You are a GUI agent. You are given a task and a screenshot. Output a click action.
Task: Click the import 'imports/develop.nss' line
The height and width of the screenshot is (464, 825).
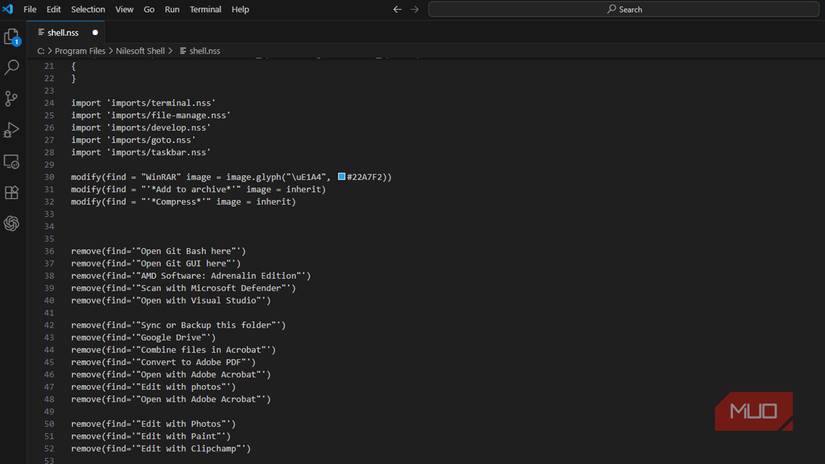[x=140, y=128]
